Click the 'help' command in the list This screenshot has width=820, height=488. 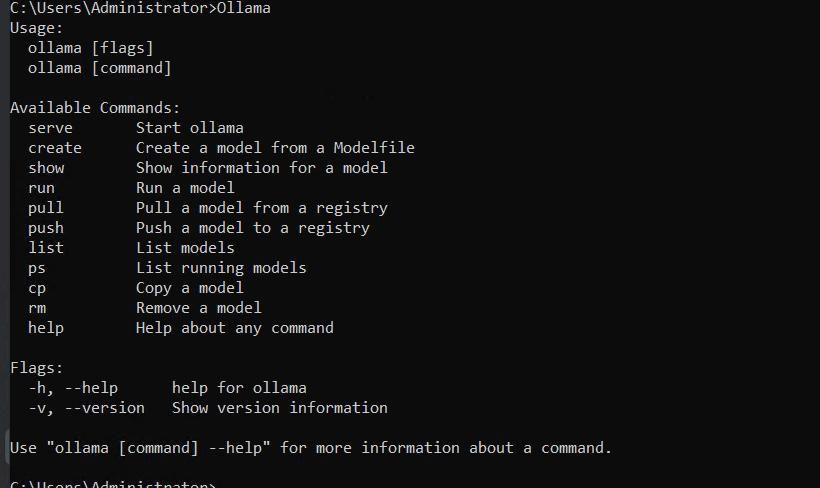click(45, 328)
